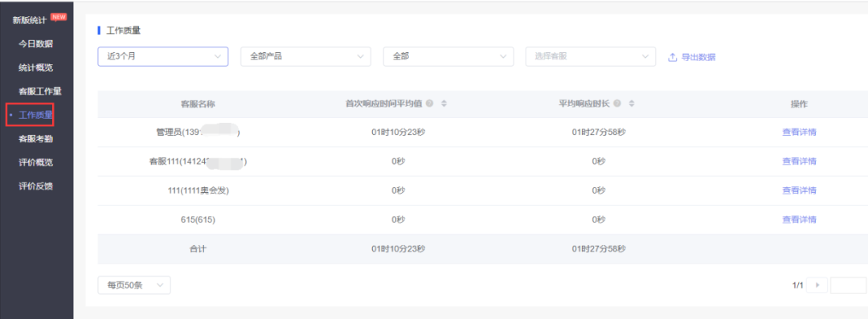This screenshot has width=868, height=319.
Task: Open 客服考勤 sidebar menu item
Action: [x=36, y=138]
